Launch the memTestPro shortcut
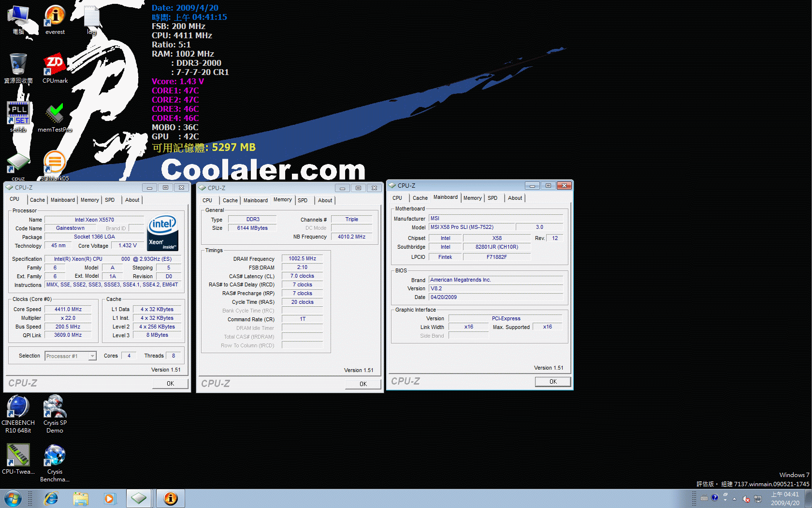Image resolution: width=812 pixels, height=508 pixels. 55,117
